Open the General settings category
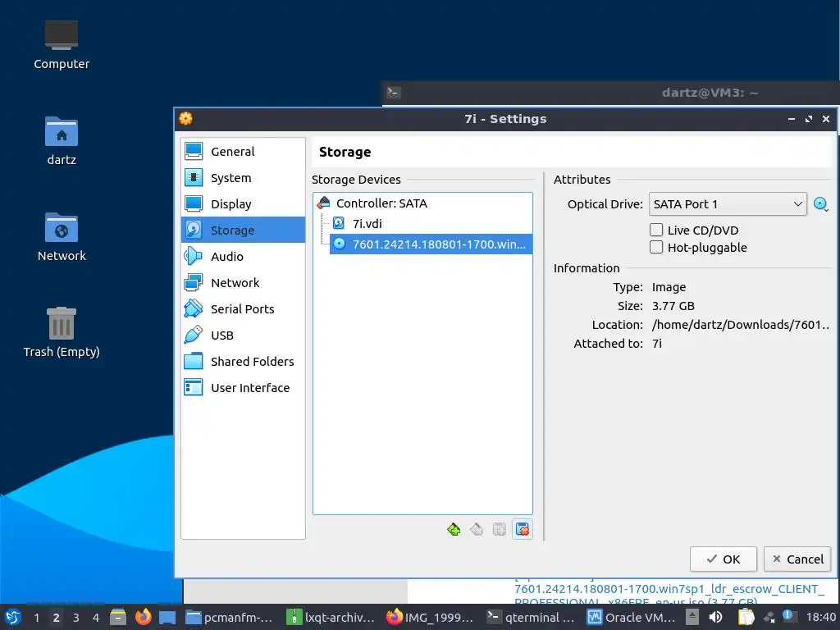Image resolution: width=840 pixels, height=630 pixels. click(x=243, y=152)
